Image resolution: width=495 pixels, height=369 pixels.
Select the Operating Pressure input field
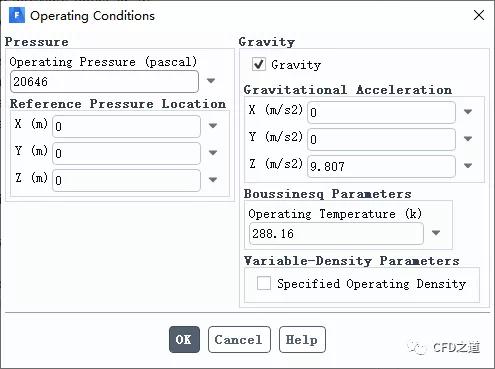pyautogui.click(x=104, y=81)
